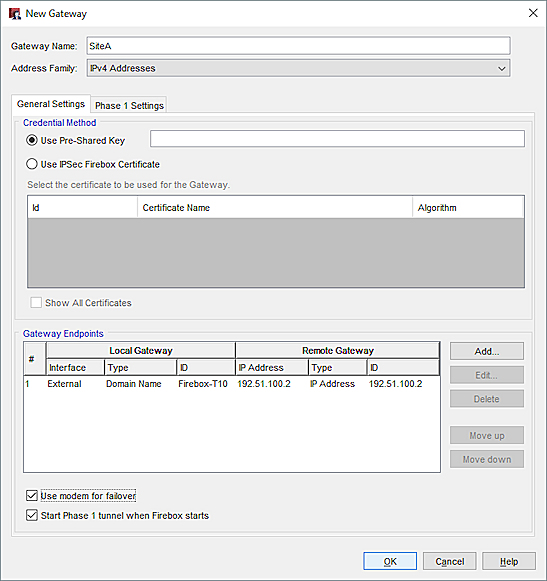Click the remote gateway type IP Address cell
The image size is (547, 581).
[x=337, y=384]
